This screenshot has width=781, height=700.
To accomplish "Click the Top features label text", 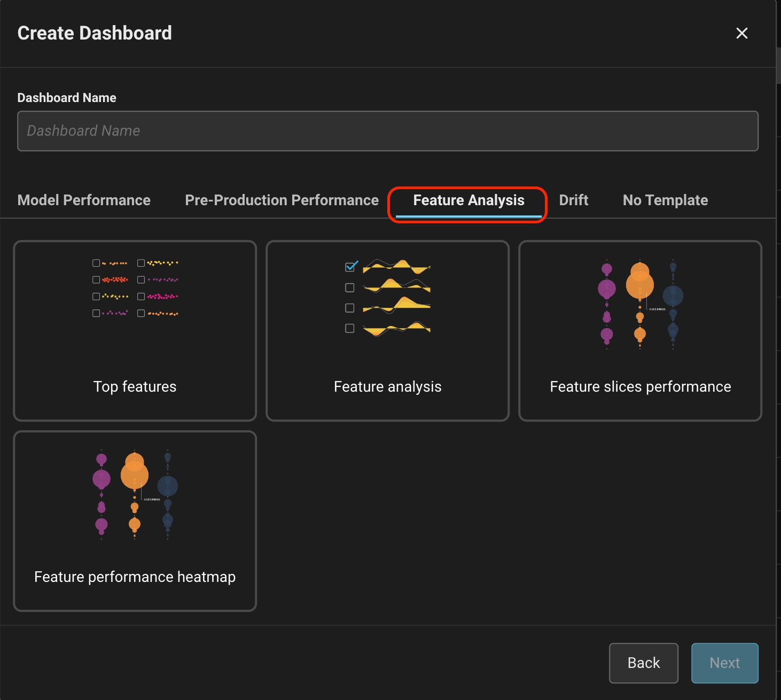I will click(135, 387).
